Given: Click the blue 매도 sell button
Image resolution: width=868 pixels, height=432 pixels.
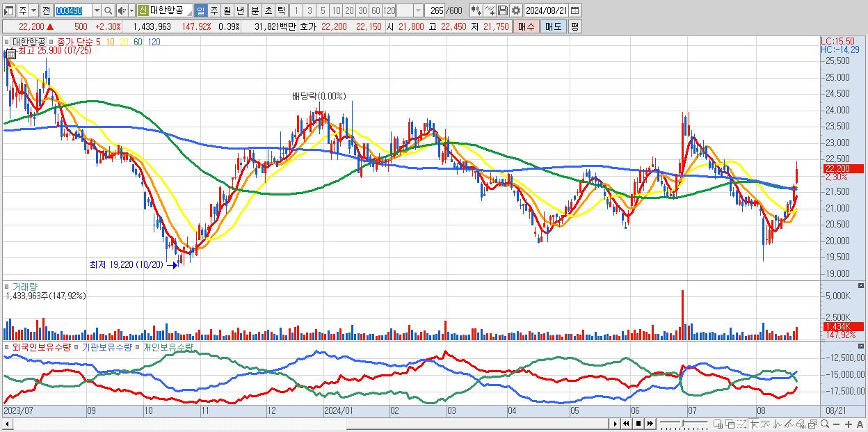Looking at the screenshot, I should click(x=554, y=26).
